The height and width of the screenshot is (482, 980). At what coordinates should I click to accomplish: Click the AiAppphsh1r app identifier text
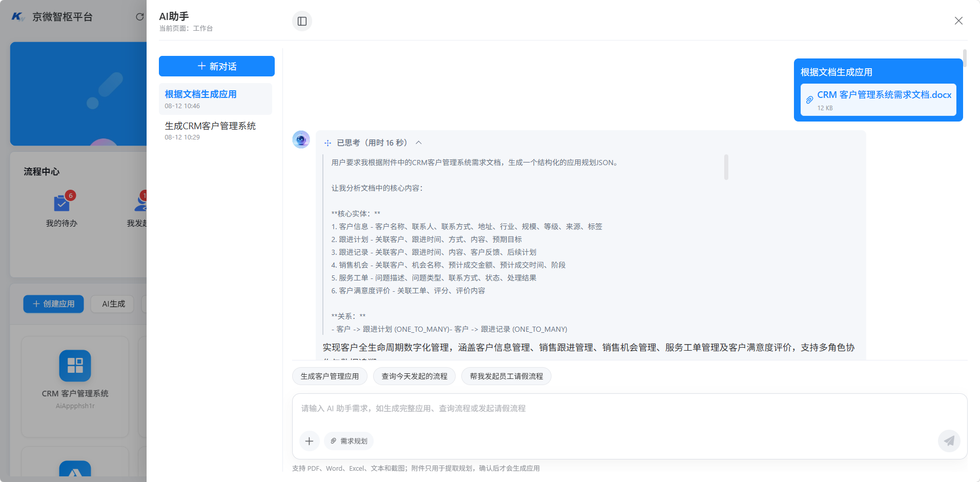(75, 406)
